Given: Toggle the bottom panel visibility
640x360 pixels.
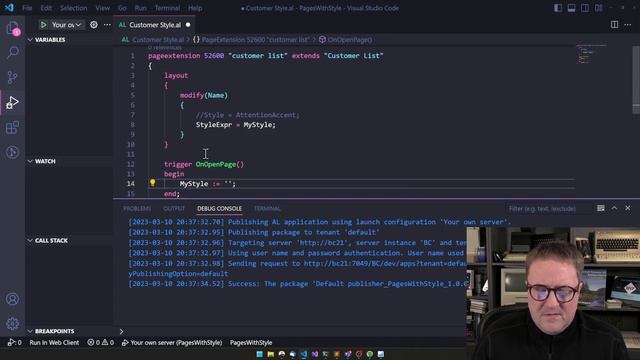Looking at the screenshot, I should (571, 8).
